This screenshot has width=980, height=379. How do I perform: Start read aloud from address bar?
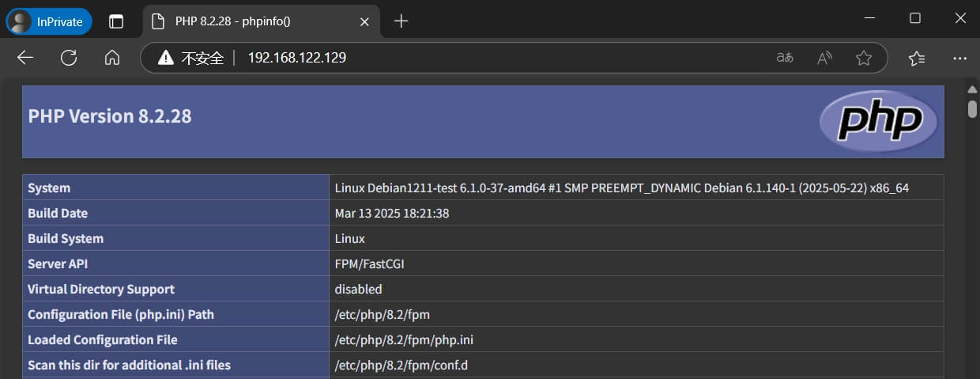coord(824,58)
